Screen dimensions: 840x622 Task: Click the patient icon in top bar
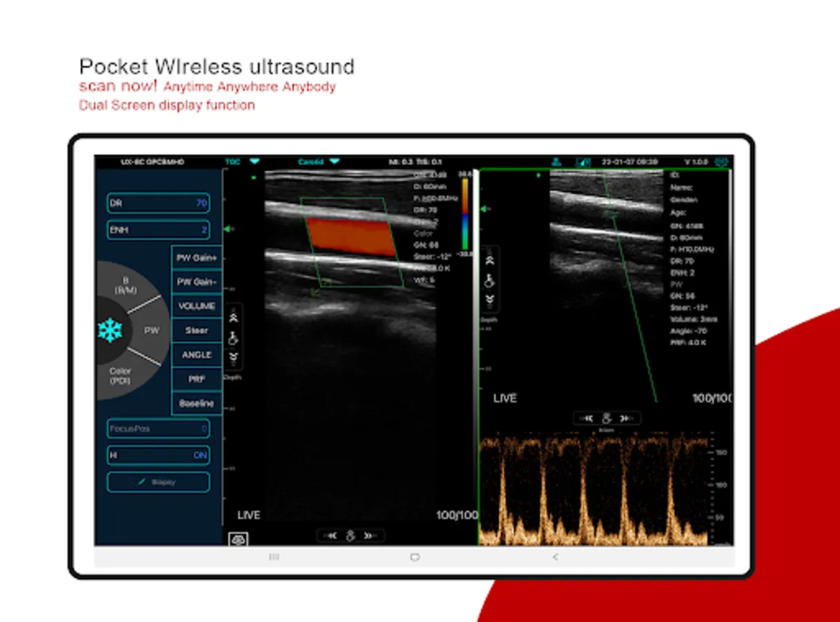(556, 162)
